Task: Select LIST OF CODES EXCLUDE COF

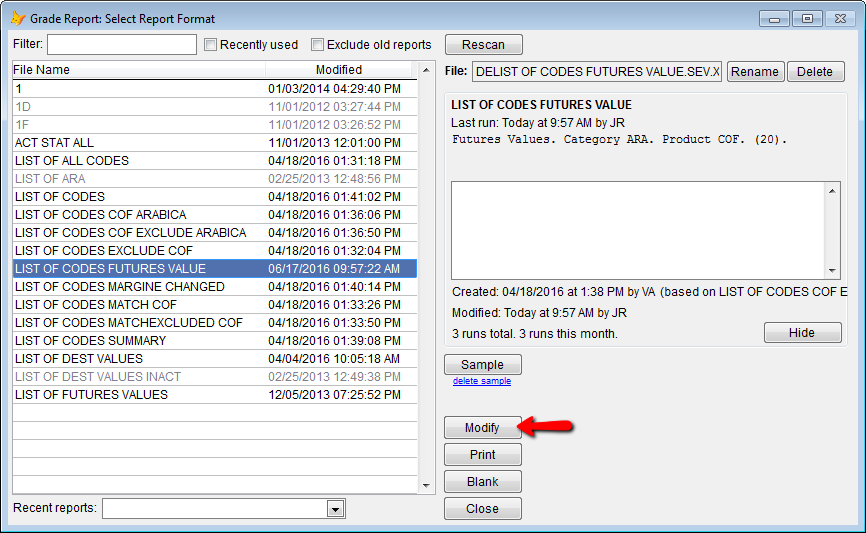Action: [215, 251]
